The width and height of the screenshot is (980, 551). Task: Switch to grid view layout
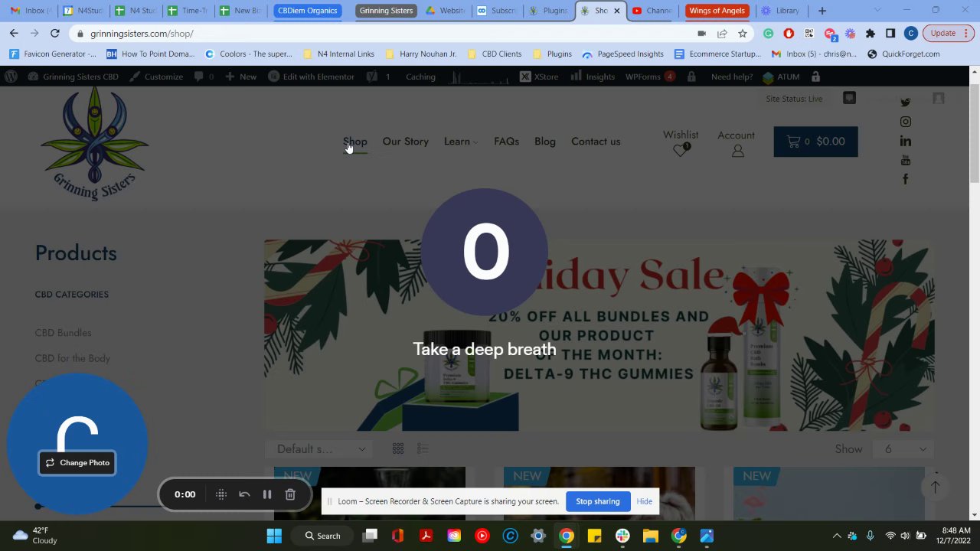[398, 448]
